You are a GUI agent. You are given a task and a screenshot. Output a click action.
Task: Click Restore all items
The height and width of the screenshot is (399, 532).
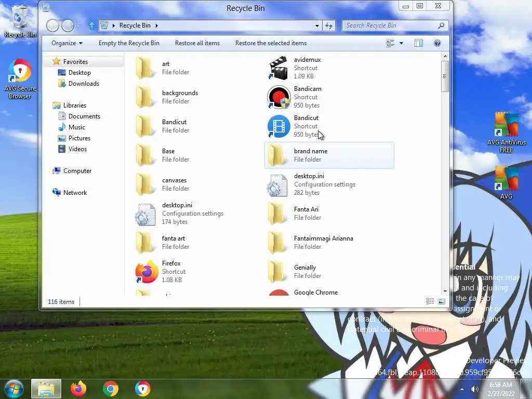click(x=197, y=43)
